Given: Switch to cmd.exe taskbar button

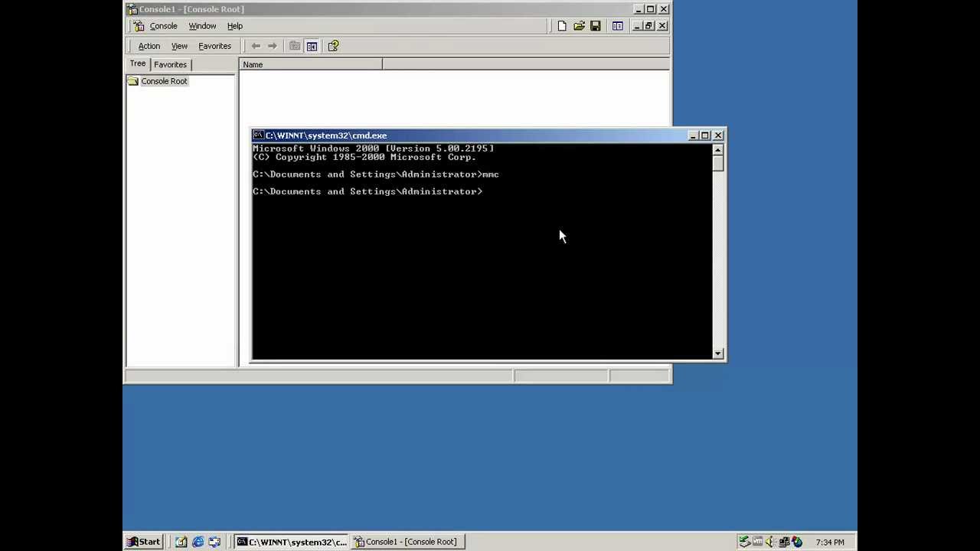Looking at the screenshot, I should 291,542.
